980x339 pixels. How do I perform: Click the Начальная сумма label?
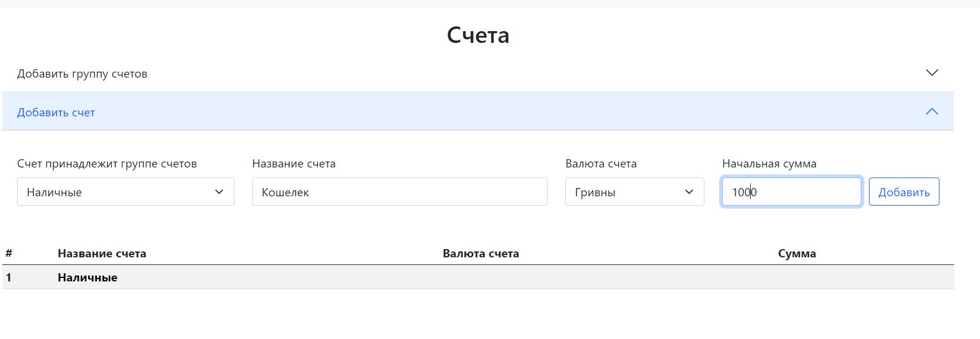coord(769,164)
